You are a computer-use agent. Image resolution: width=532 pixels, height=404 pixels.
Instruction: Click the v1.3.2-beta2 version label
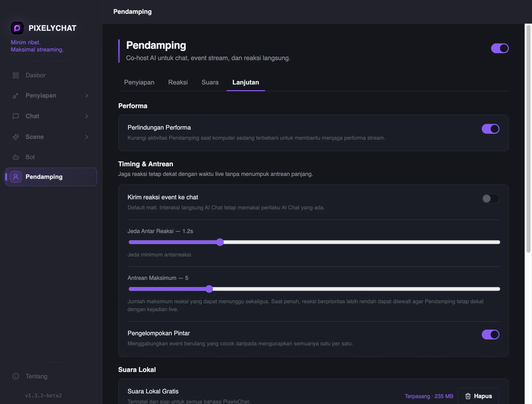pyautogui.click(x=43, y=396)
